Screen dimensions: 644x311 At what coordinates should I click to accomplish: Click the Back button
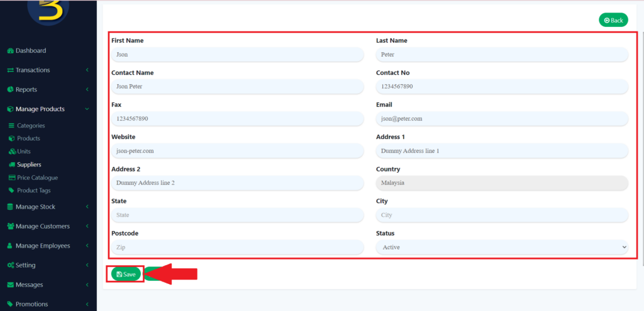613,20
